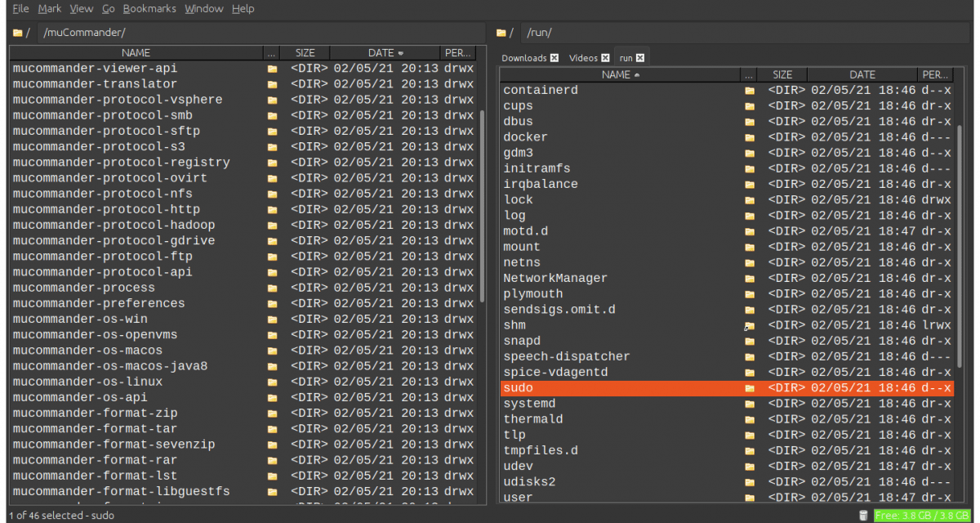Click the trash can icon in status bar
The width and height of the screenshot is (980, 523).
(863, 516)
